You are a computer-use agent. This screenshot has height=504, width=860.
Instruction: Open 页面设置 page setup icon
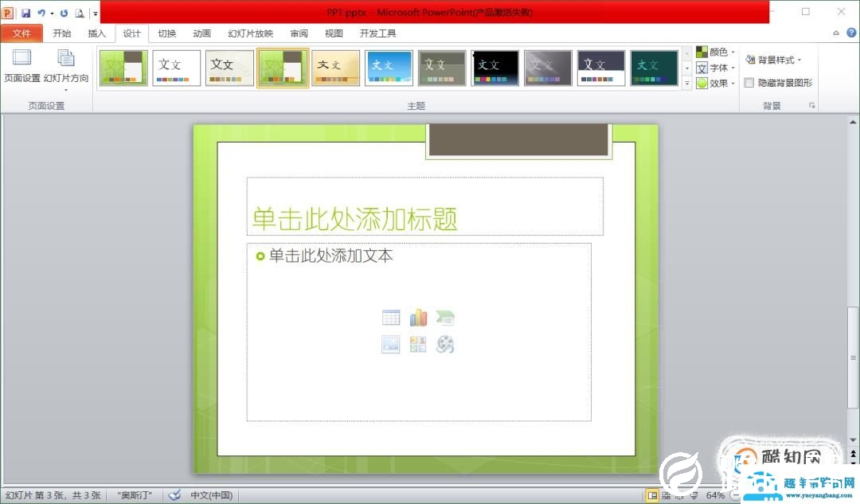point(21,65)
